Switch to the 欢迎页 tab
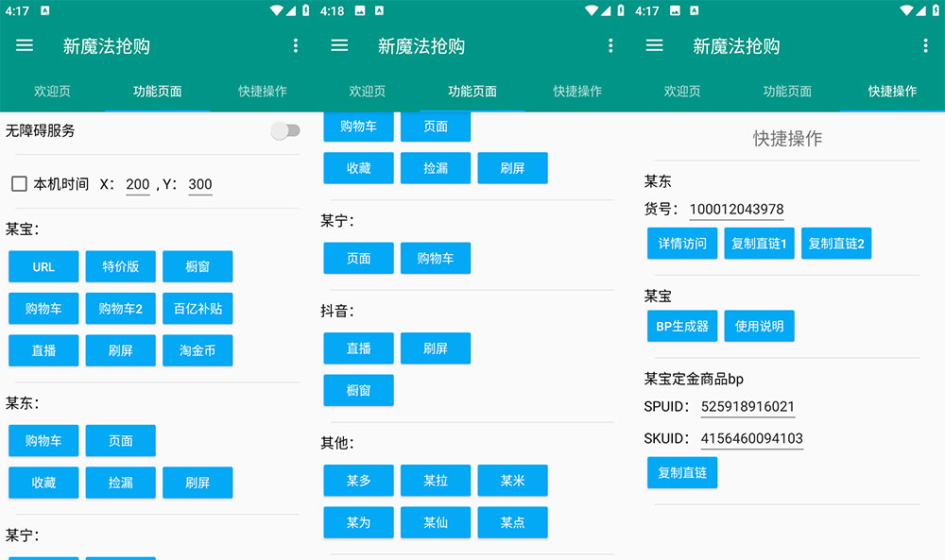Viewport: 945px width, 560px height. [x=52, y=92]
